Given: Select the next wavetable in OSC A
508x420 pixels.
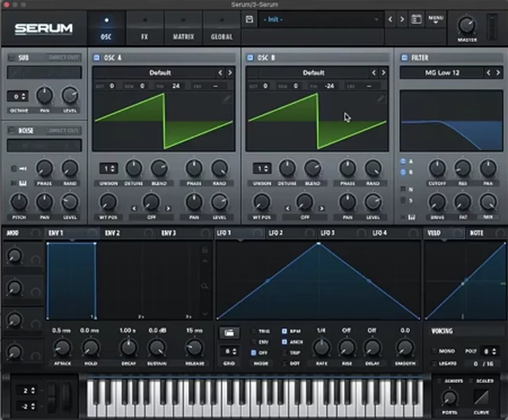Looking at the screenshot, I should pyautogui.click(x=230, y=73).
